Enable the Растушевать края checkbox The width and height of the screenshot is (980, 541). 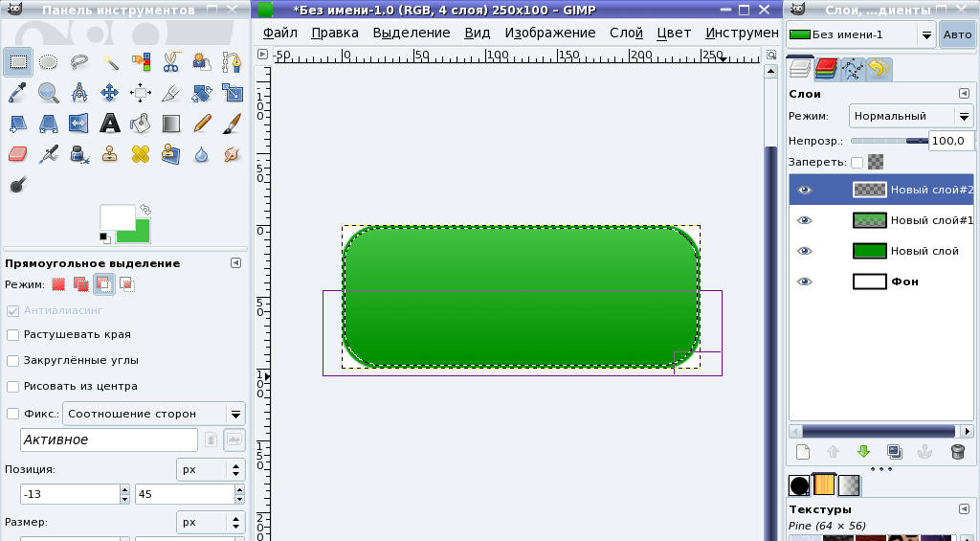point(12,334)
